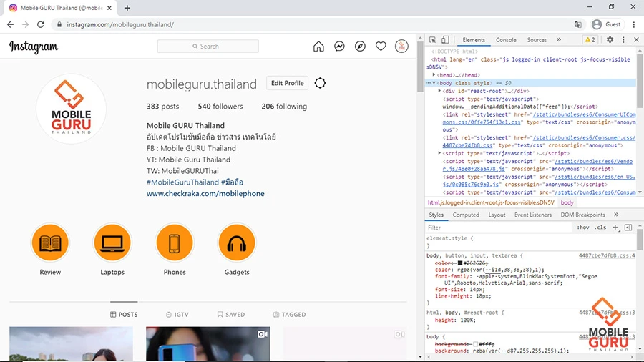
Task: Activate DevTools inspect element picker
Action: [433, 40]
